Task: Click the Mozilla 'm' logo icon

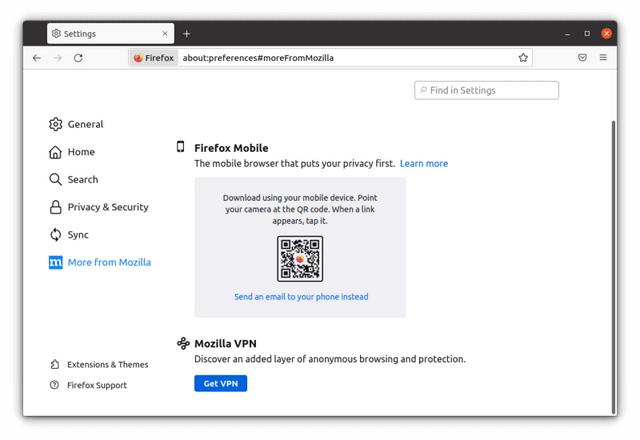Action: coord(56,262)
